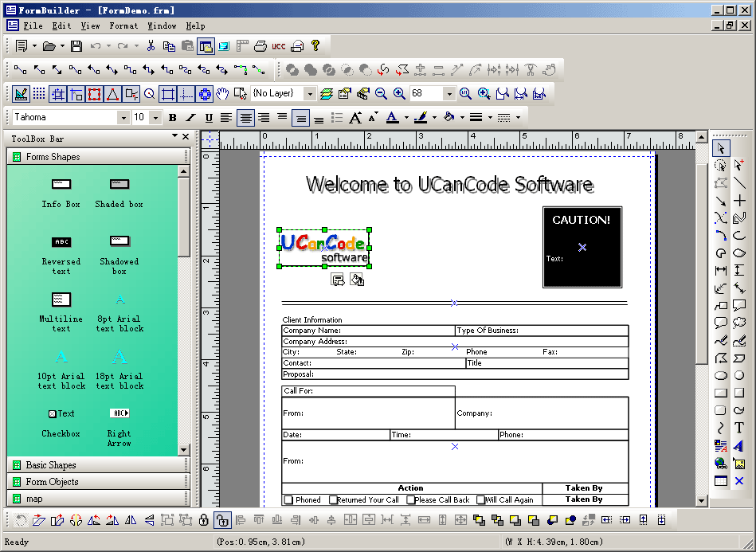Viewport: 756px width, 552px height.
Task: Click the UCanCode software logo image on canvas
Action: pos(324,249)
